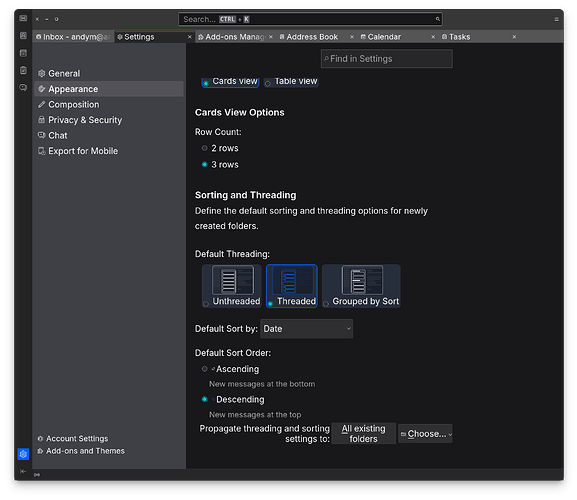Focus the global Search bar

coord(310,19)
